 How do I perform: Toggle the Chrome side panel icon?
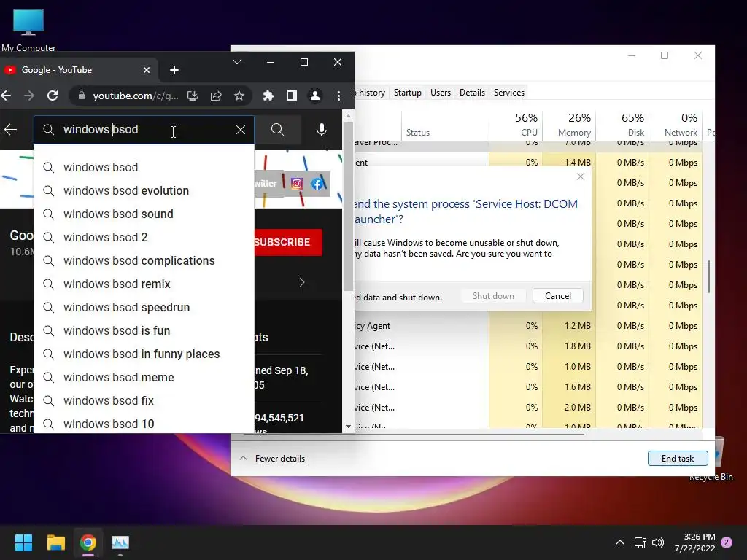[x=292, y=96]
